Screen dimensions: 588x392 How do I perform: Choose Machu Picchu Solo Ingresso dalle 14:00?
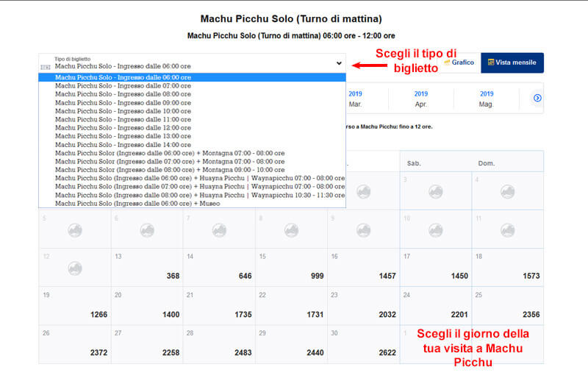pos(192,145)
